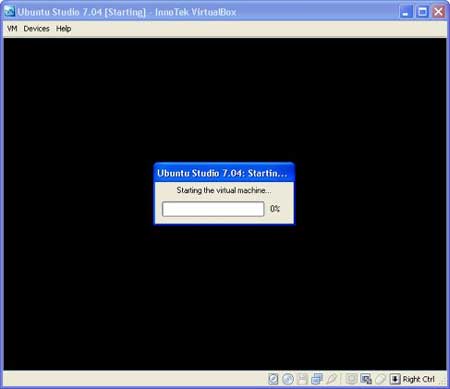
Task: Click the 0% progress label
Action: (x=275, y=209)
